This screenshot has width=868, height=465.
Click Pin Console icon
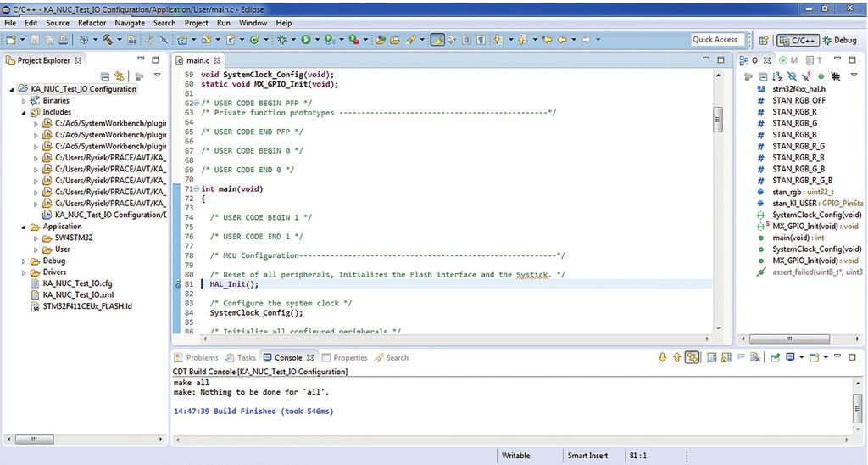coord(775,357)
